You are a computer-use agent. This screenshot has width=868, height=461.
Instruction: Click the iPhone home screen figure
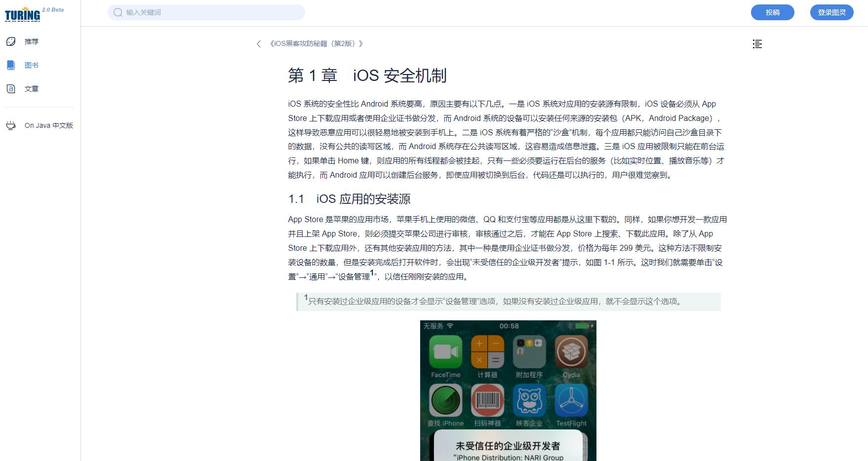508,390
